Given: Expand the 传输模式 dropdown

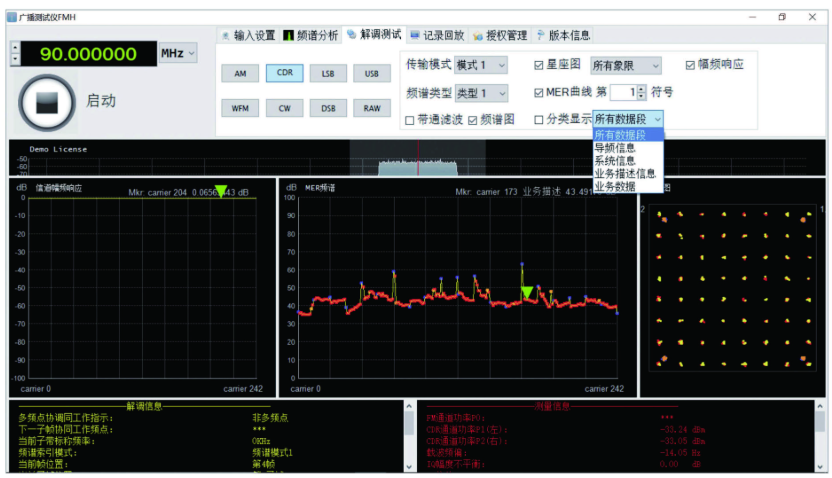Looking at the screenshot, I should [x=481, y=65].
